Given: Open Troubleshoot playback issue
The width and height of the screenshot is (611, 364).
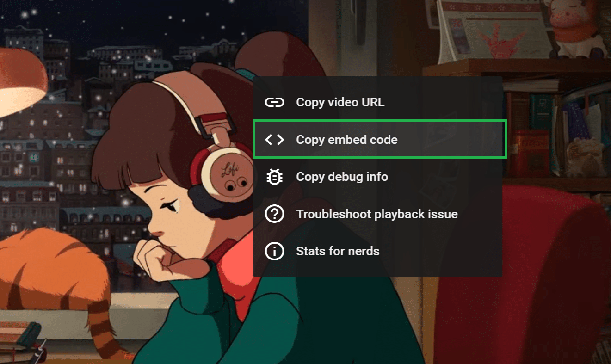Looking at the screenshot, I should (x=378, y=214).
